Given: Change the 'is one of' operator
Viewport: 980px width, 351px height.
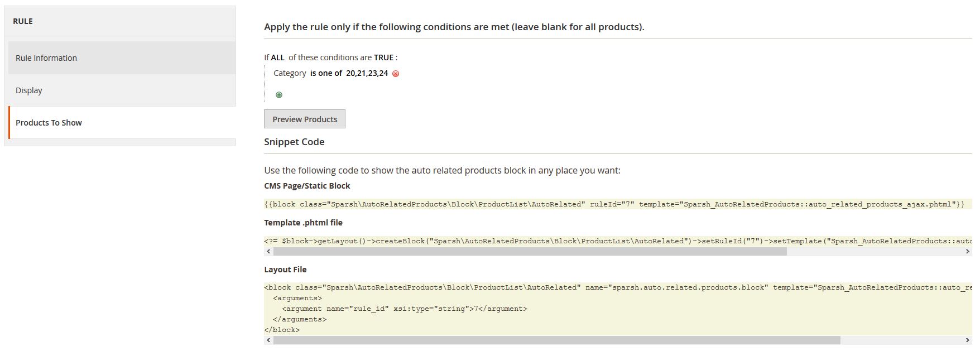Looking at the screenshot, I should tap(326, 73).
